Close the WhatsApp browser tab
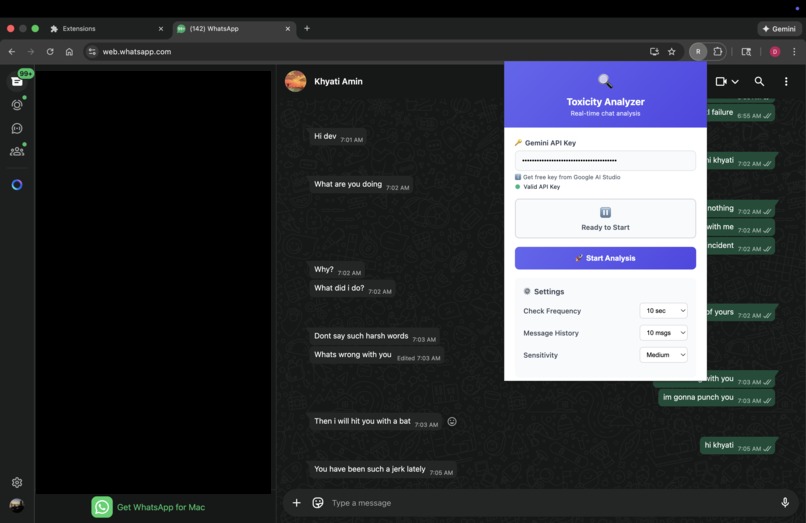Viewport: 806px width, 523px height. 288,29
